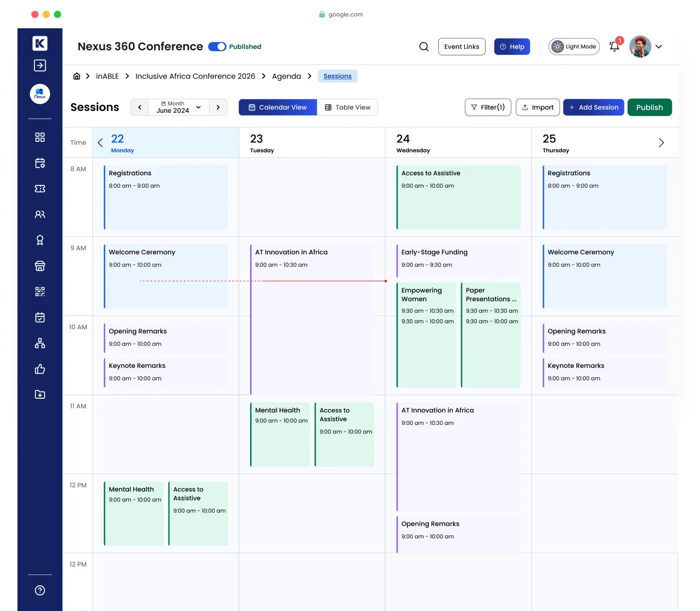The image size is (700, 611).
Task: Open the attendees people icon
Action: click(40, 214)
